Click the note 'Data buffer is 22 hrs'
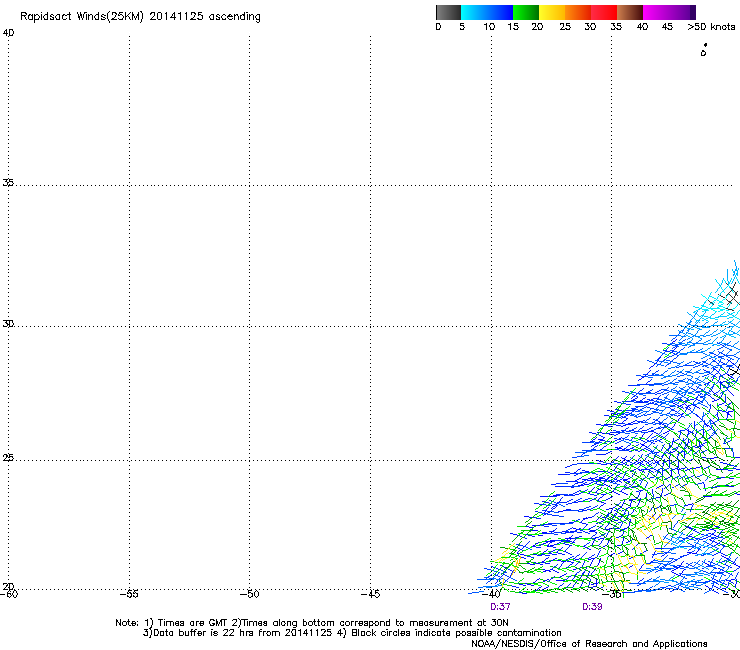Image resolution: width=740 pixels, height=650 pixels. point(202,633)
